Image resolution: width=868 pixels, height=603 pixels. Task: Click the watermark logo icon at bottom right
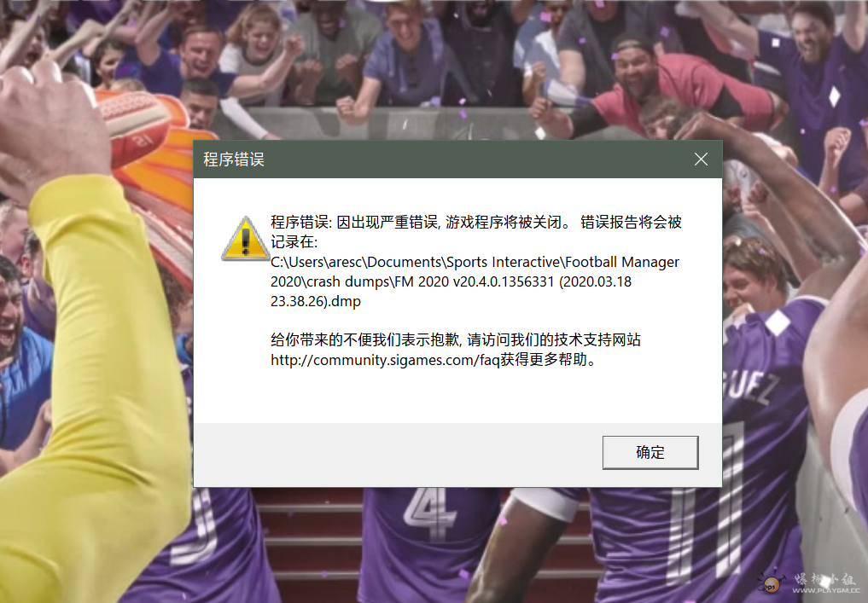coord(769,583)
